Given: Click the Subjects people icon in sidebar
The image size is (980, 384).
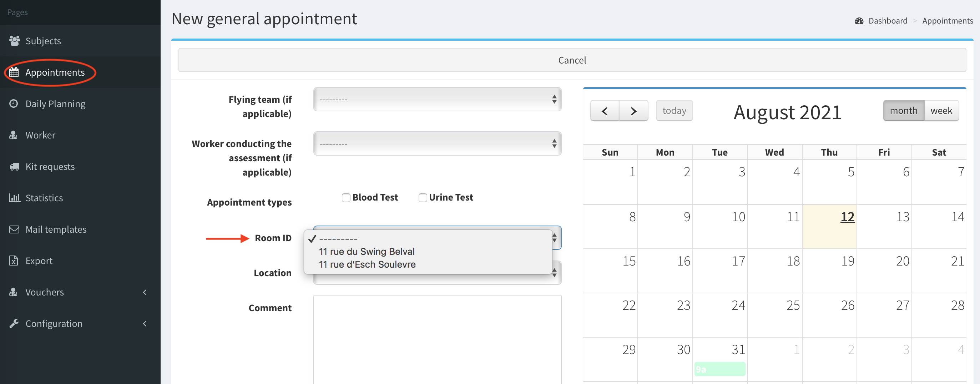Looking at the screenshot, I should (14, 41).
